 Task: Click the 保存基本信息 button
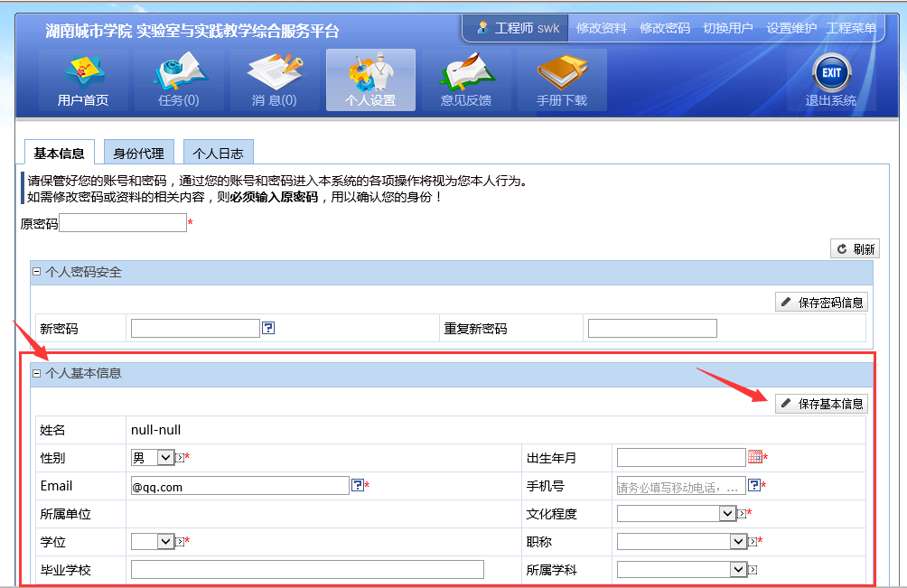click(x=821, y=404)
